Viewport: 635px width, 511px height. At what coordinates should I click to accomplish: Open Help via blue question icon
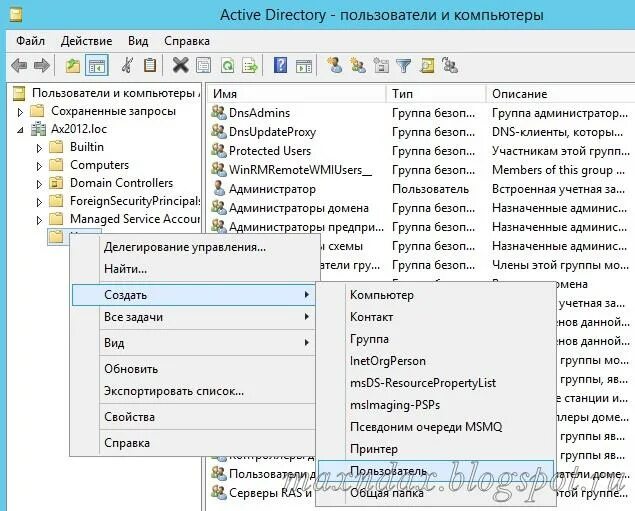[x=280, y=65]
